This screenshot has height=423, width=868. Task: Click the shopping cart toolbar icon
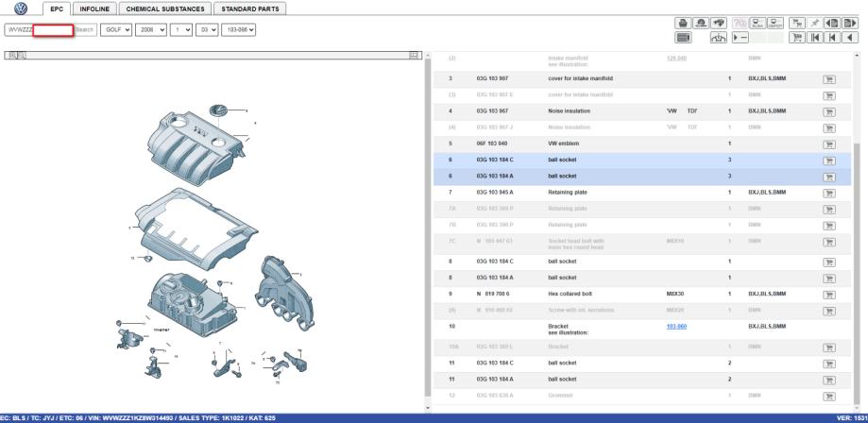pos(797,37)
